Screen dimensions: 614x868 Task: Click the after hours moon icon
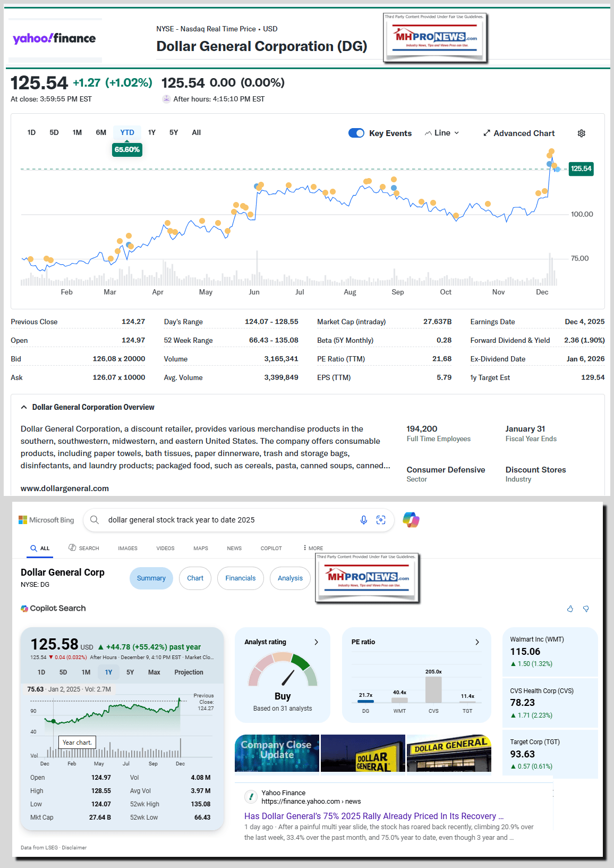(166, 99)
